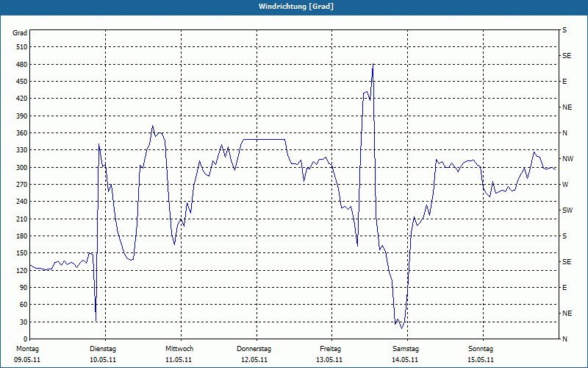Image resolution: width=588 pixels, height=368 pixels.
Task: Select the 90 axis value
Action: (x=24, y=287)
